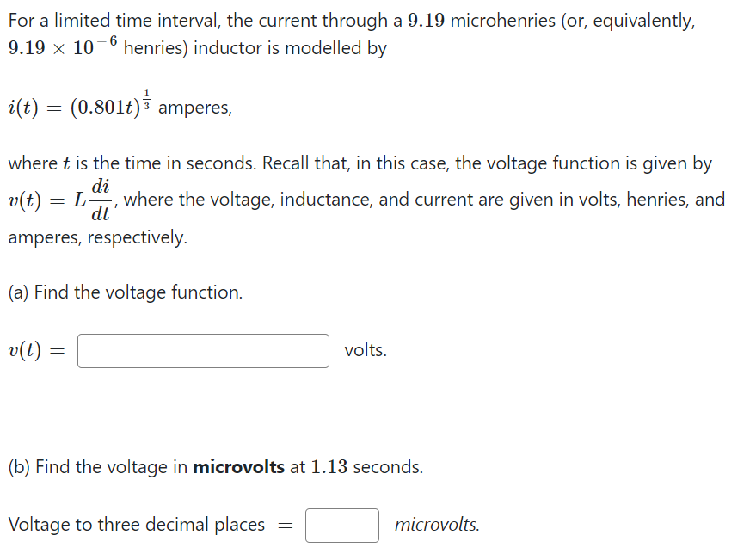Screen dimensions: 756x548
Task: Click the italic 'microvolts.' label
Action: [x=437, y=525]
